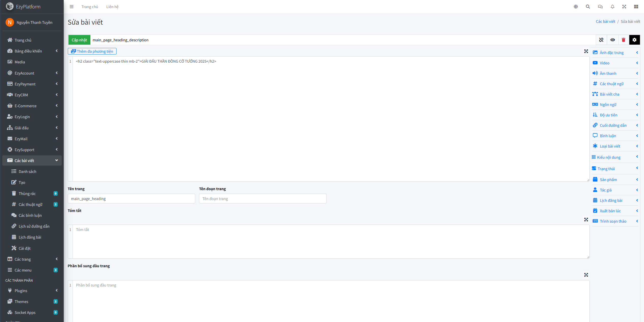The height and width of the screenshot is (322, 644).
Task: Click Các bài viết breadcrumb link
Action: (605, 21)
